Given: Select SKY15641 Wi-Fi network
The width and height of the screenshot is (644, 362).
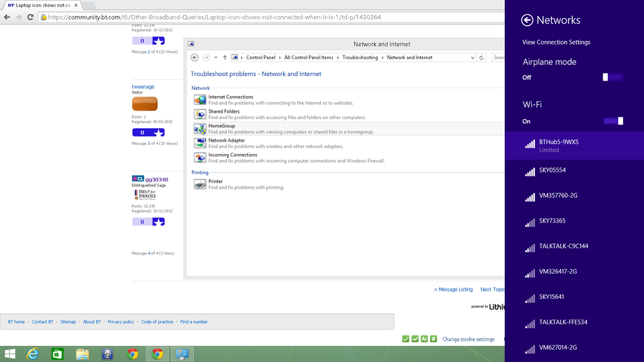Looking at the screenshot, I should [x=574, y=297].
